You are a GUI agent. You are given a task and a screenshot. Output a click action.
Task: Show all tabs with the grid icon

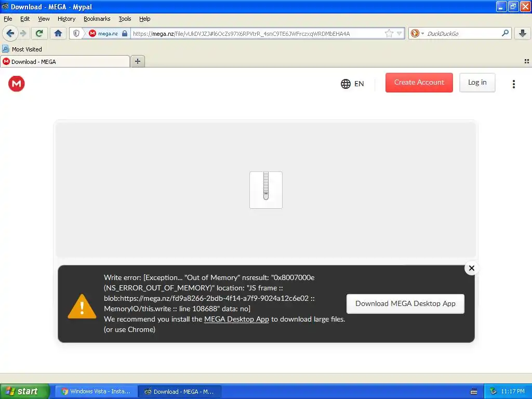click(x=527, y=61)
